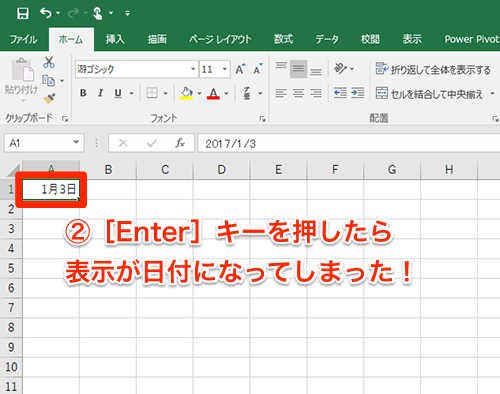This screenshot has width=500, height=394.
Task: Open the Copy dropdown arrow
Action: [x=62, y=81]
